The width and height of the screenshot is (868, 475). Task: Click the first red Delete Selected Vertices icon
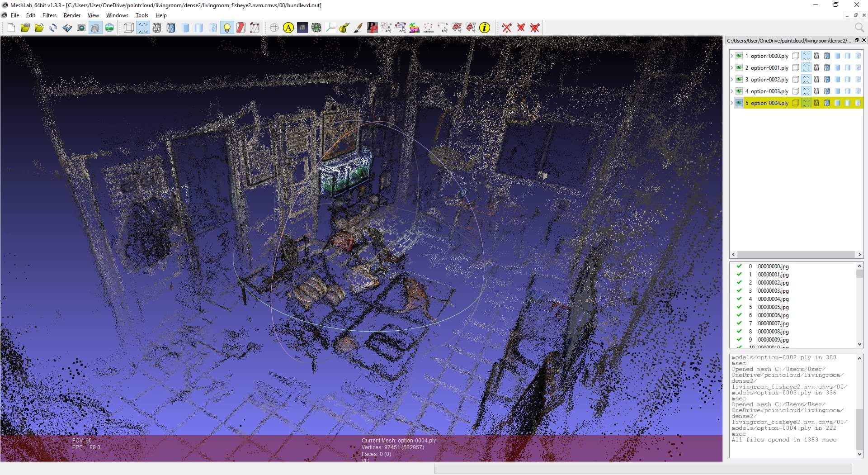click(x=507, y=28)
